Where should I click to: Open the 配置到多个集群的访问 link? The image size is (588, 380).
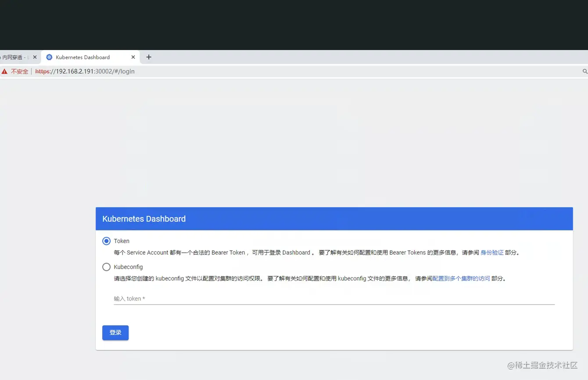click(461, 279)
